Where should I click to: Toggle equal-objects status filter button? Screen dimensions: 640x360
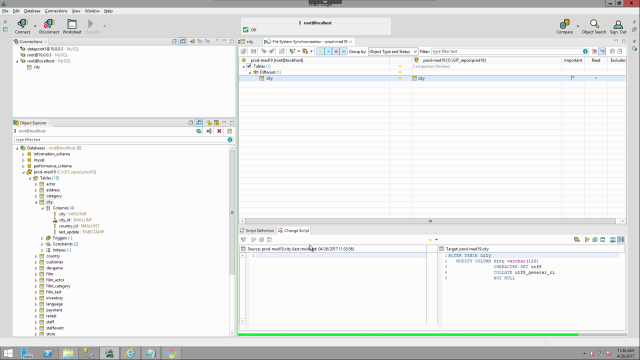pyautogui.click(x=344, y=51)
